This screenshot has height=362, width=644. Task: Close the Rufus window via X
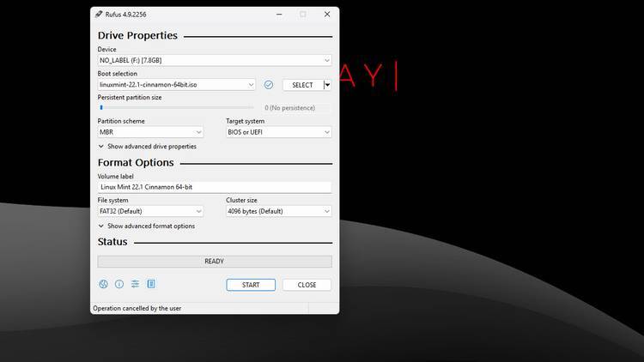click(327, 15)
